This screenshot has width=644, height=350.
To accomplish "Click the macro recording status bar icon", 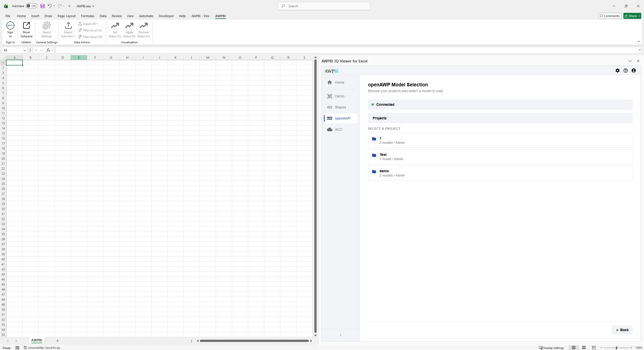I will [x=17, y=348].
